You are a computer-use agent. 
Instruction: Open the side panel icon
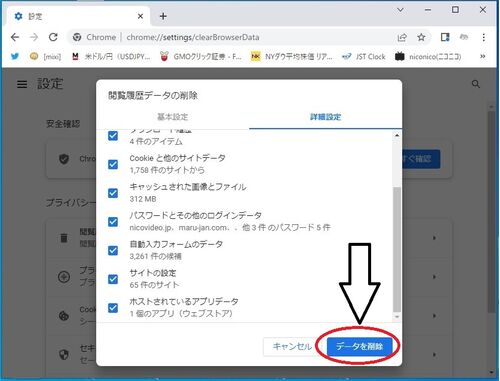click(445, 37)
